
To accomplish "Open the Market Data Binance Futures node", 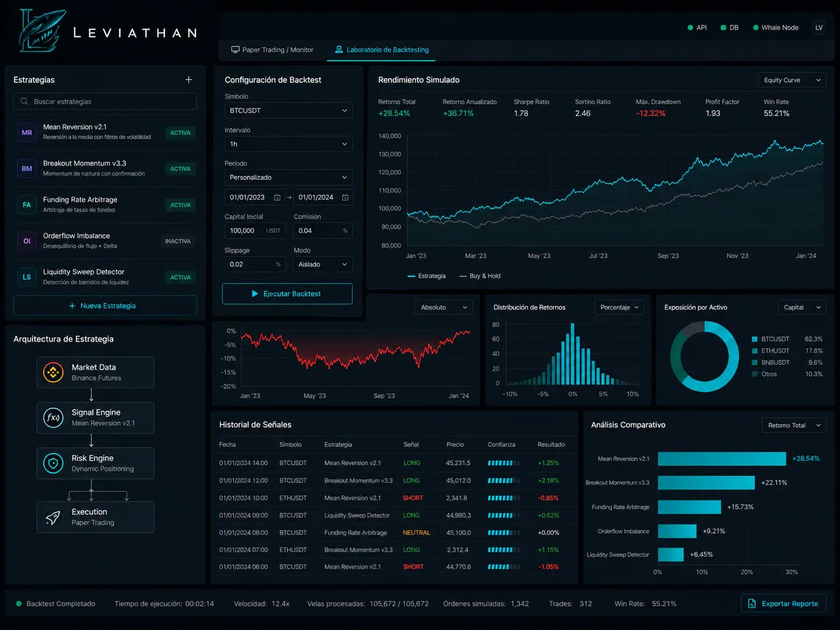I will point(96,372).
